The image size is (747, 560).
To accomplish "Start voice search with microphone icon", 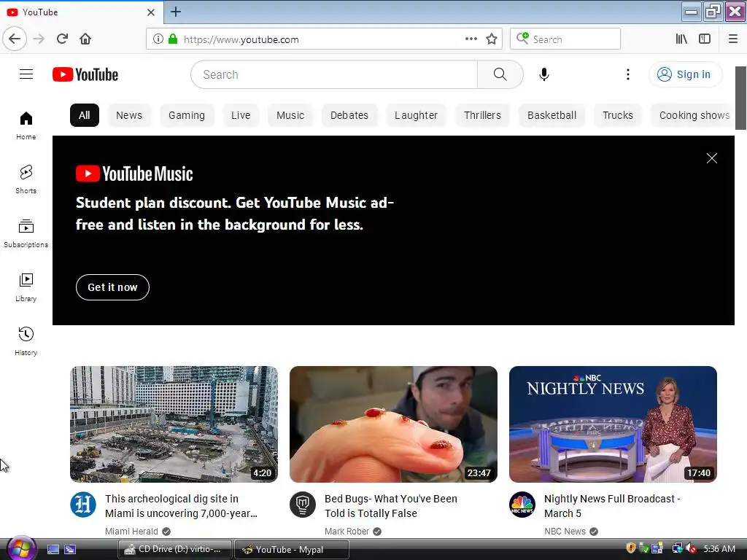I will pos(544,74).
